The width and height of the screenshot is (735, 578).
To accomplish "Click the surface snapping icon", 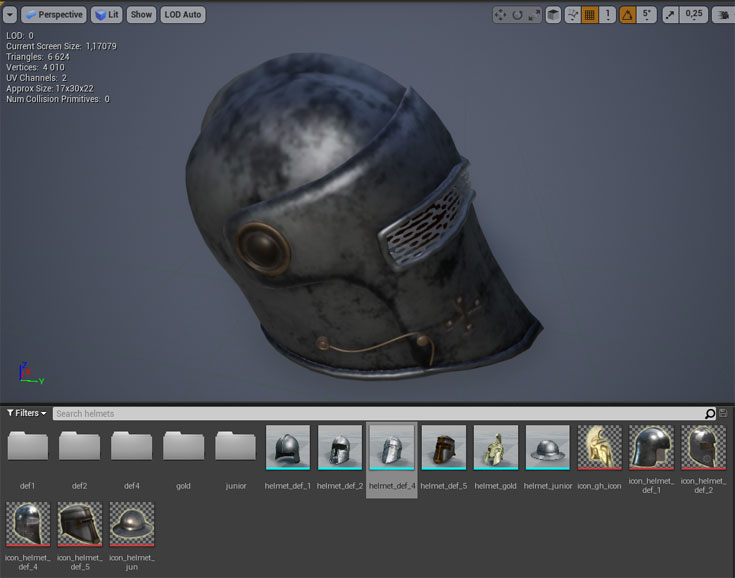I will click(573, 15).
